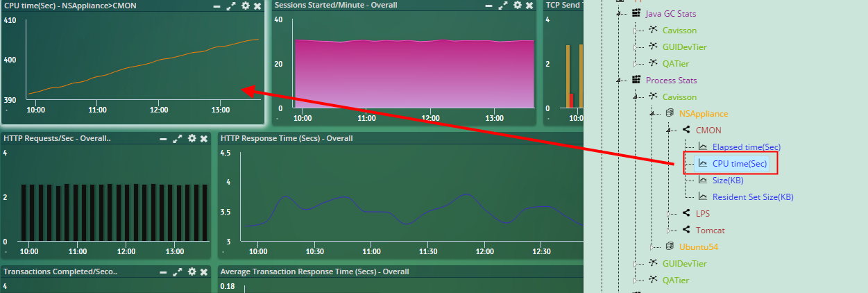Close the CPU time(Sec) graph panel
The width and height of the screenshot is (868, 293).
coord(257,6)
